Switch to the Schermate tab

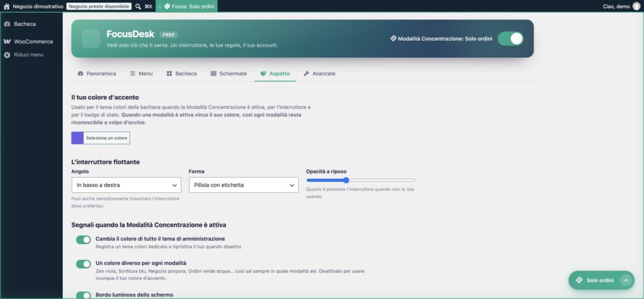[229, 73]
